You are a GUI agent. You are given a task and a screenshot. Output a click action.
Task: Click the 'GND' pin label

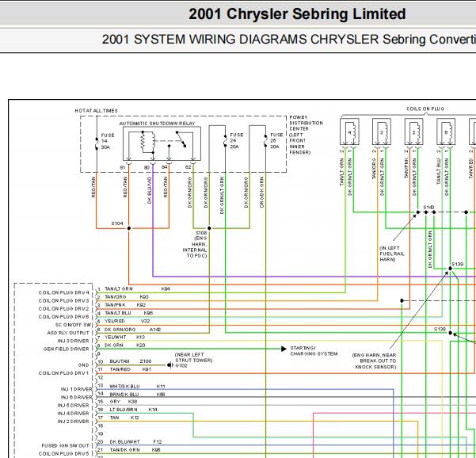[83, 365]
